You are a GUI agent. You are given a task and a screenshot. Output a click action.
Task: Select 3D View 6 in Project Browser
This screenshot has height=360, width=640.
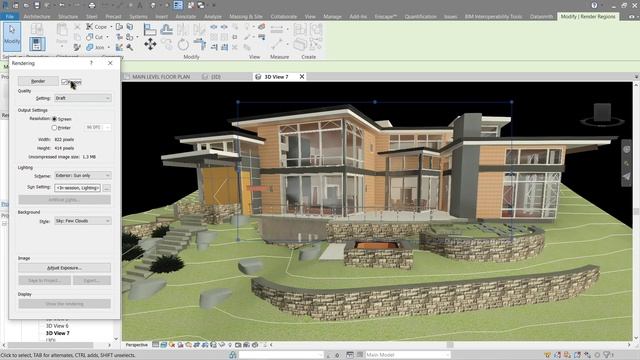tap(57, 326)
